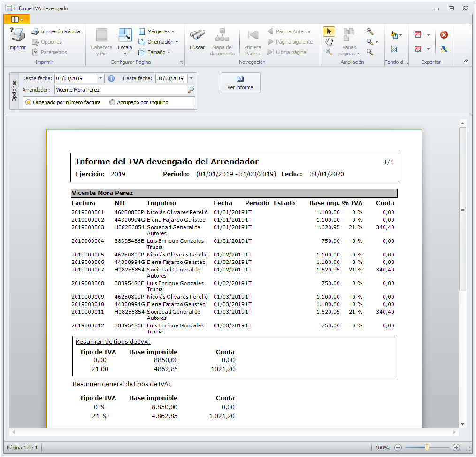Image resolution: width=476 pixels, height=457 pixels.
Task: Click the Arrendador search magnifier icon
Action: coord(191,90)
